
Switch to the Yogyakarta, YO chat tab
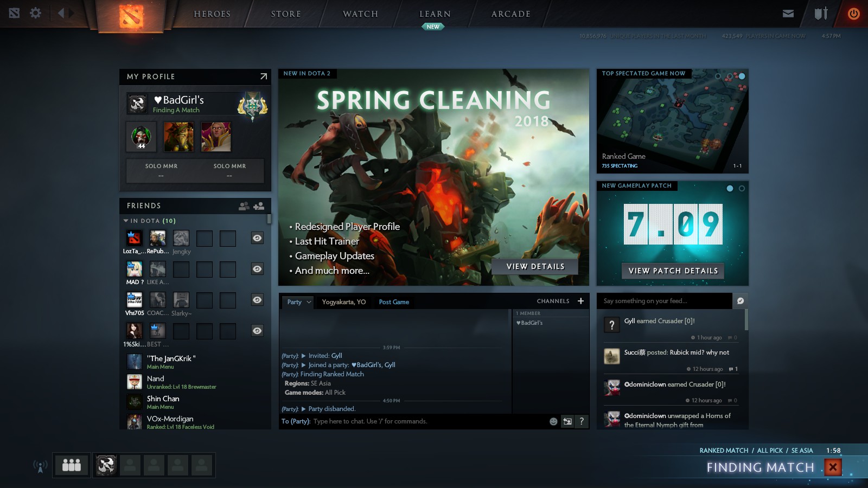[x=344, y=302]
